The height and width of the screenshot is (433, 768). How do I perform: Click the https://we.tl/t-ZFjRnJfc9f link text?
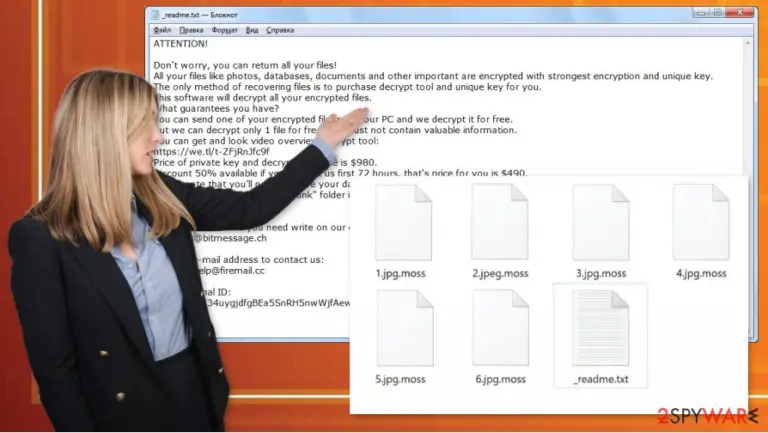tap(213, 151)
